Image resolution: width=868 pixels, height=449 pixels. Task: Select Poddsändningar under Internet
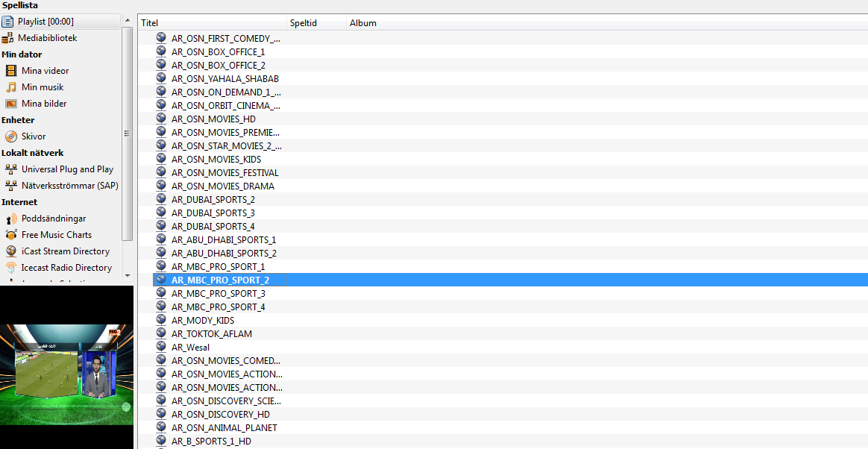click(x=54, y=219)
